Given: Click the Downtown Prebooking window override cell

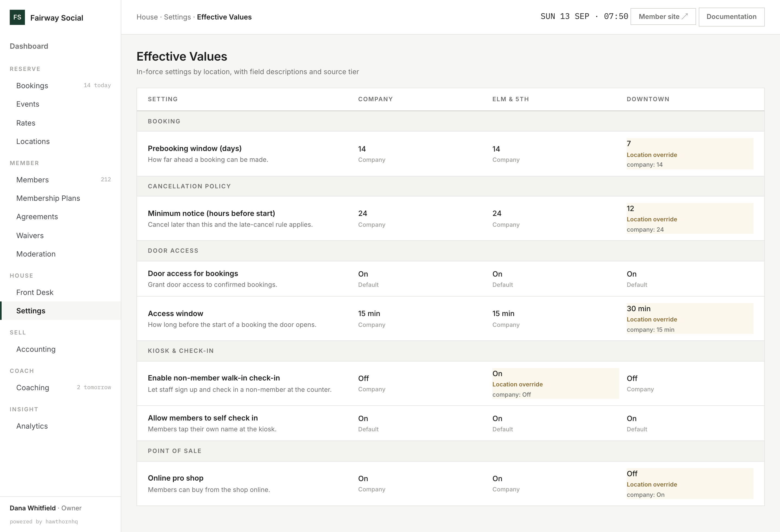Looking at the screenshot, I should tap(690, 154).
